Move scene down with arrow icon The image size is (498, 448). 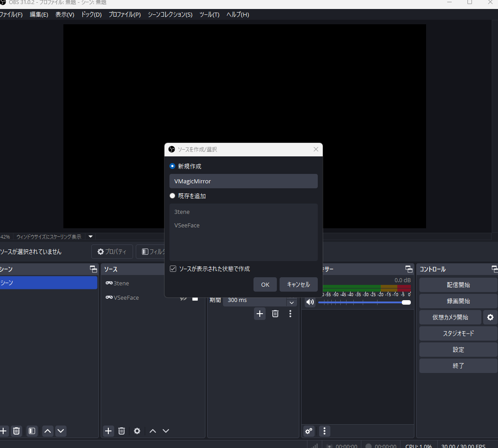pyautogui.click(x=61, y=431)
